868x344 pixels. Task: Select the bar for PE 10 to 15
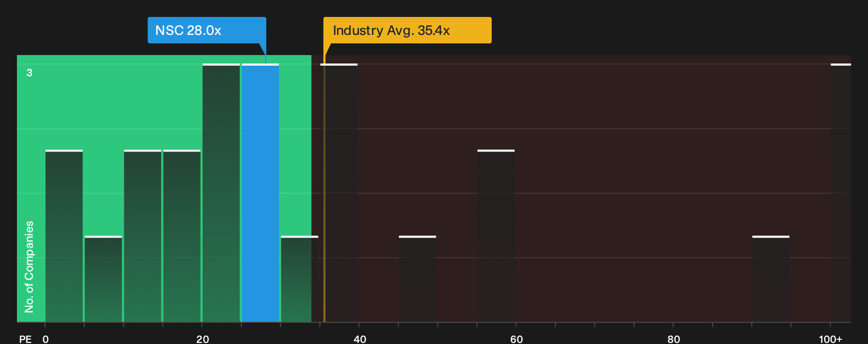(142, 236)
